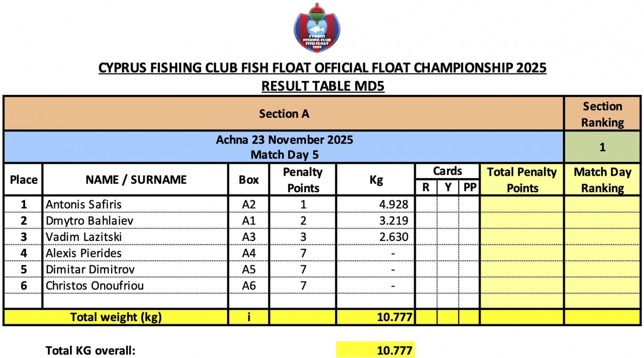
Task: Select the section ranking value 1 cell
Action: tap(602, 147)
